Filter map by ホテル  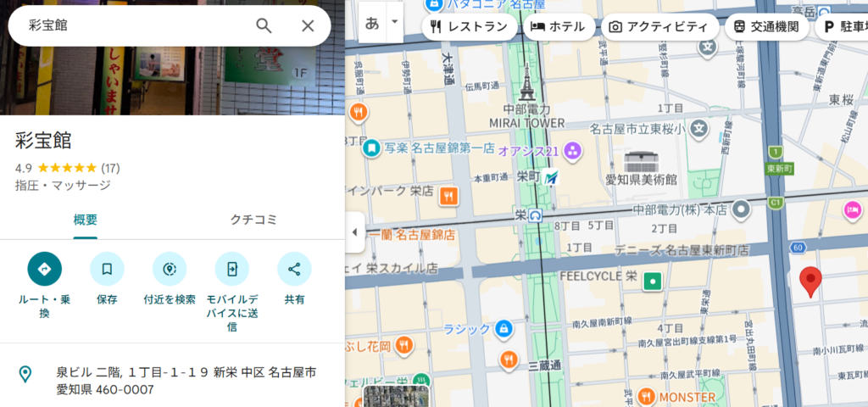558,26
